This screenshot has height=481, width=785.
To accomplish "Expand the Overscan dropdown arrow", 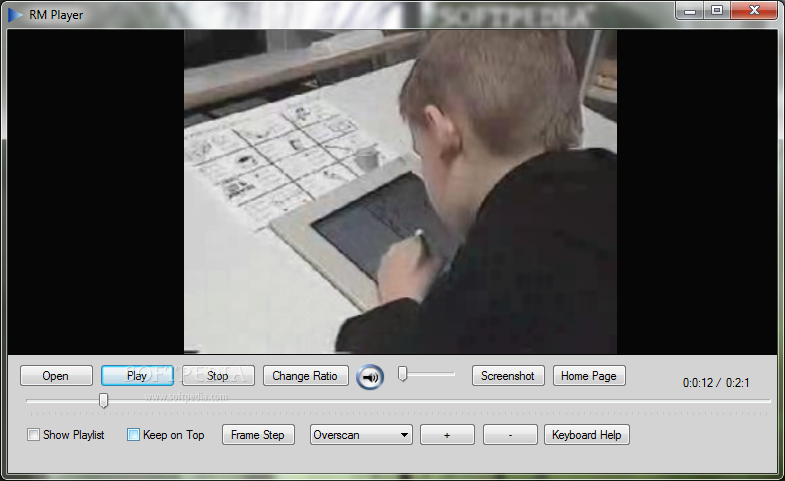I will 404,435.
